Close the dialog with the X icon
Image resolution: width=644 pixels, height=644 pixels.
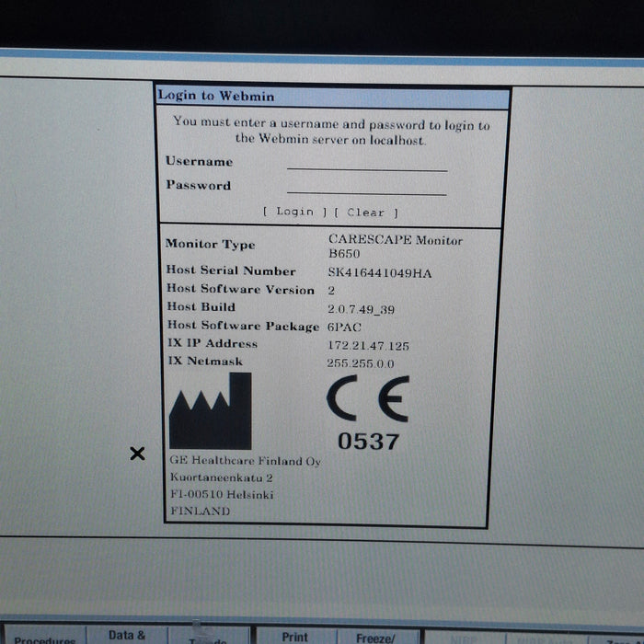tap(137, 454)
